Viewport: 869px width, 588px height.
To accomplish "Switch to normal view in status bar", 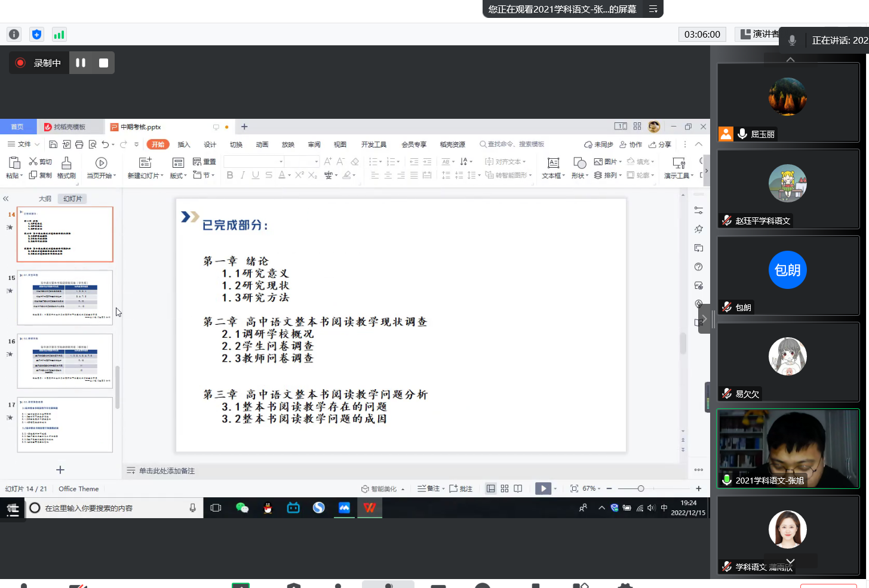I will [490, 488].
